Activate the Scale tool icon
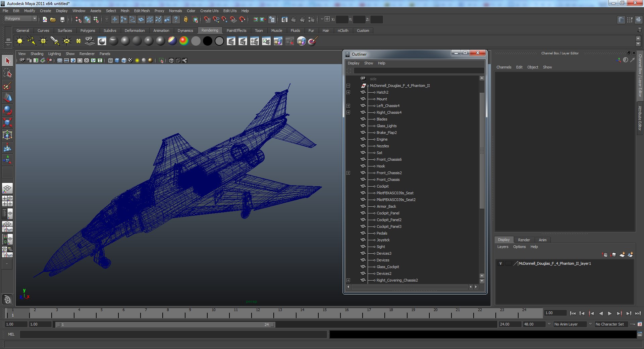644x349 pixels. (x=7, y=122)
